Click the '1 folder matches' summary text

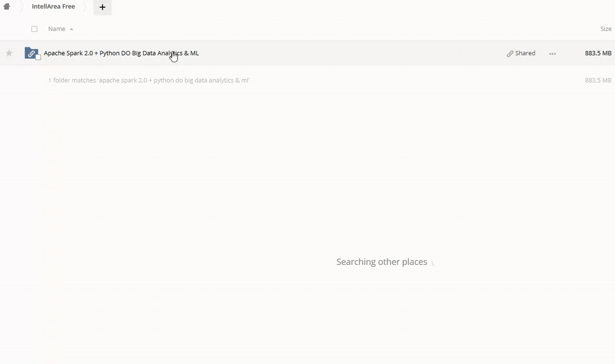(149, 80)
